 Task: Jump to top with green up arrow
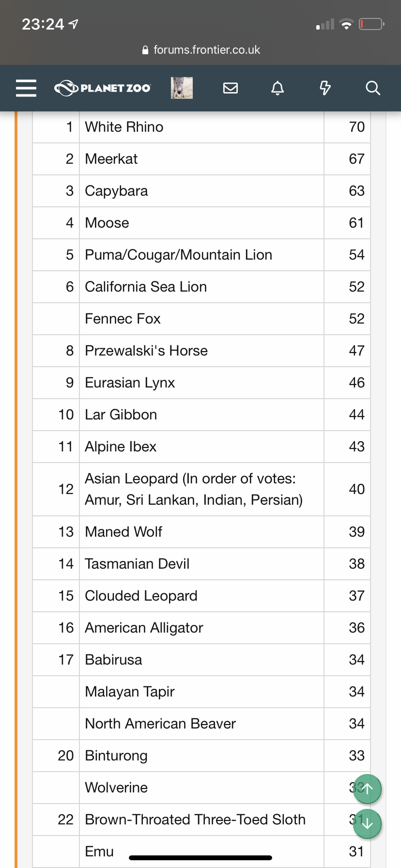[368, 789]
